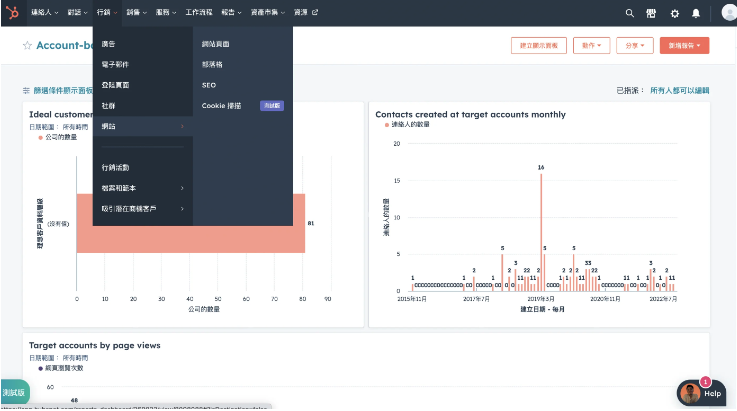Expand the 吸引潛在客戶 submenu
Screen dimensions: 737x411
tap(182, 208)
